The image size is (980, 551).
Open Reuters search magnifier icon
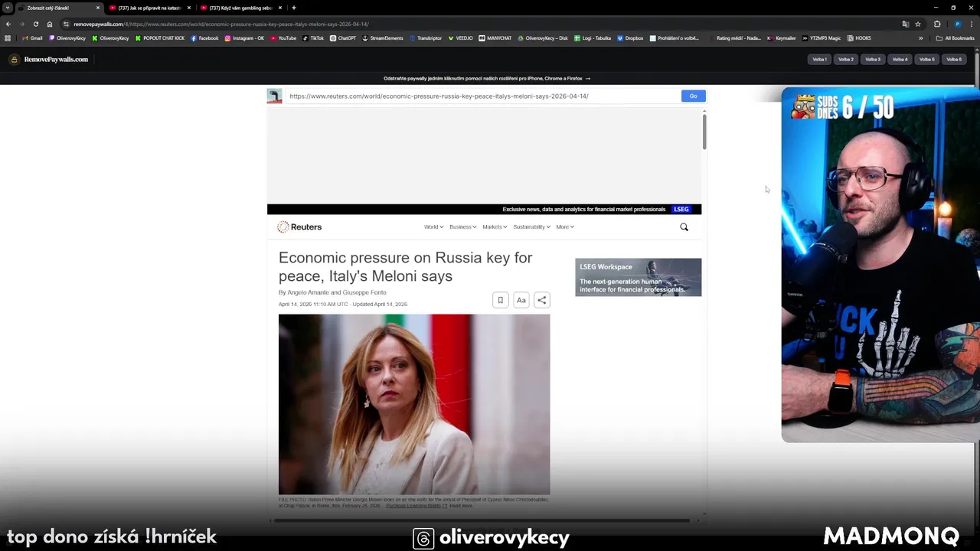(x=684, y=227)
